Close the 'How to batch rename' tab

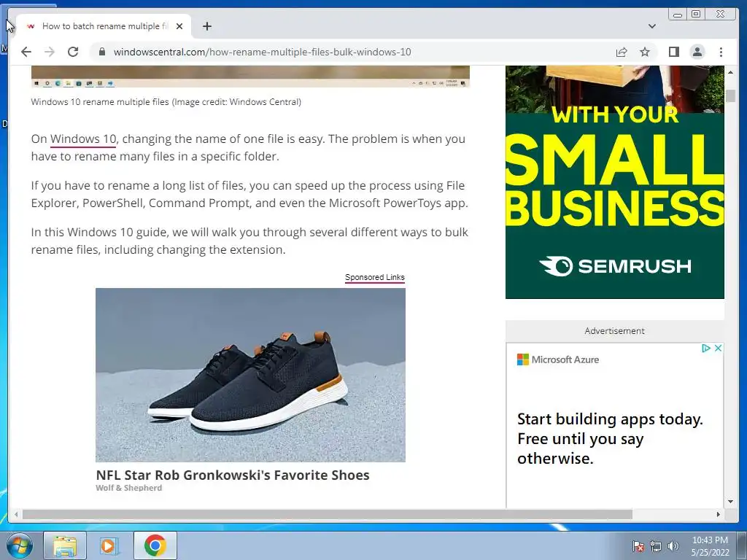coord(179,26)
